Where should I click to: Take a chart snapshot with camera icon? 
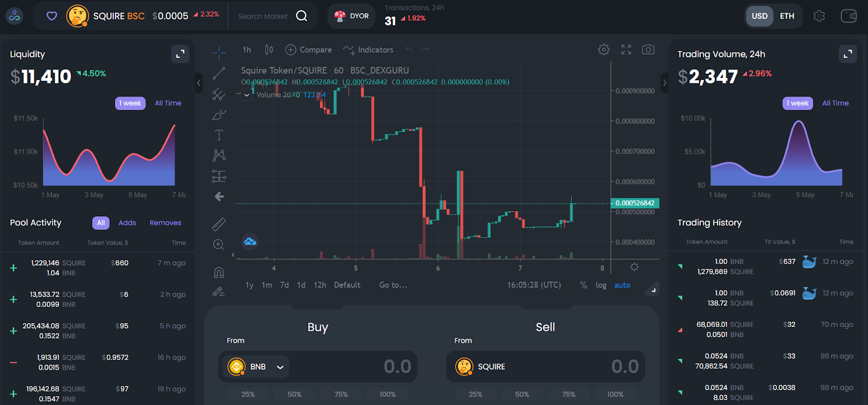pos(648,50)
